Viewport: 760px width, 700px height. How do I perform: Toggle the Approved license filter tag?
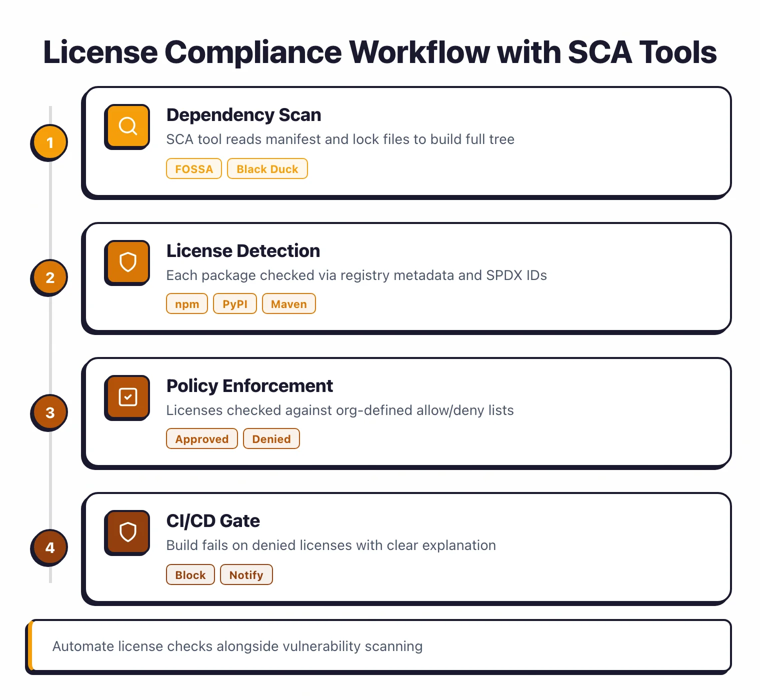click(x=201, y=438)
